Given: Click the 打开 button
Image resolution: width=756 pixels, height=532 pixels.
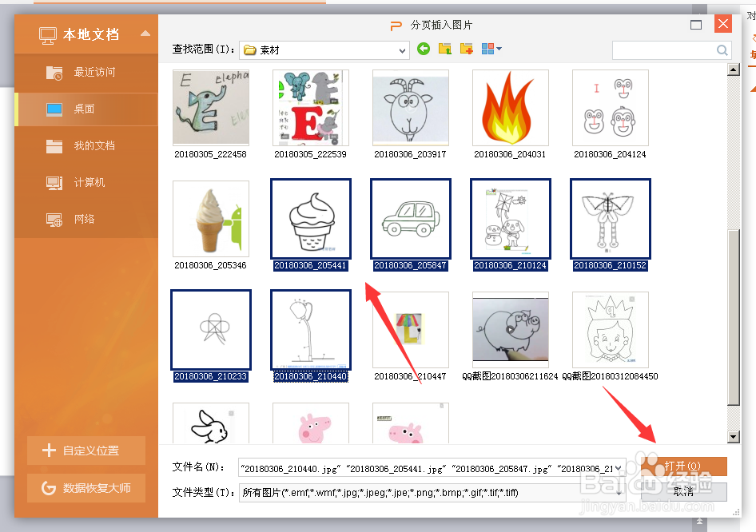Looking at the screenshot, I should coord(685,466).
